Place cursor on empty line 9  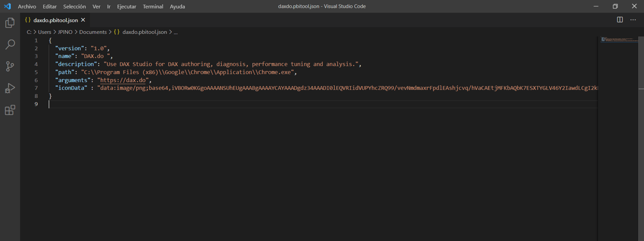[x=159, y=104]
